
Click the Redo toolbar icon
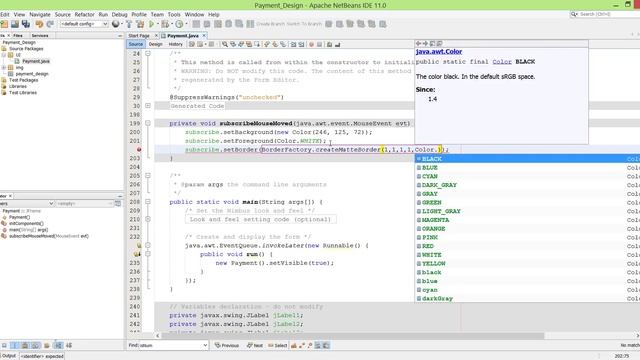tap(50, 24)
